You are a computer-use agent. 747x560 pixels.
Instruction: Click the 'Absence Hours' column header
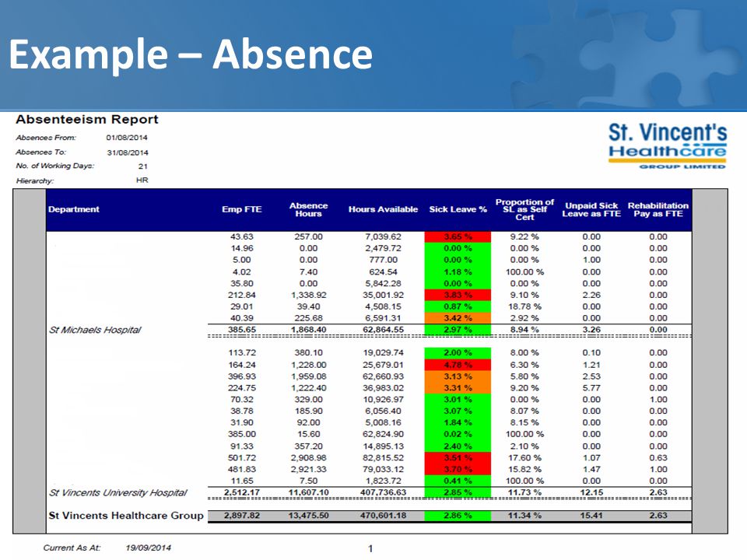[308, 209]
